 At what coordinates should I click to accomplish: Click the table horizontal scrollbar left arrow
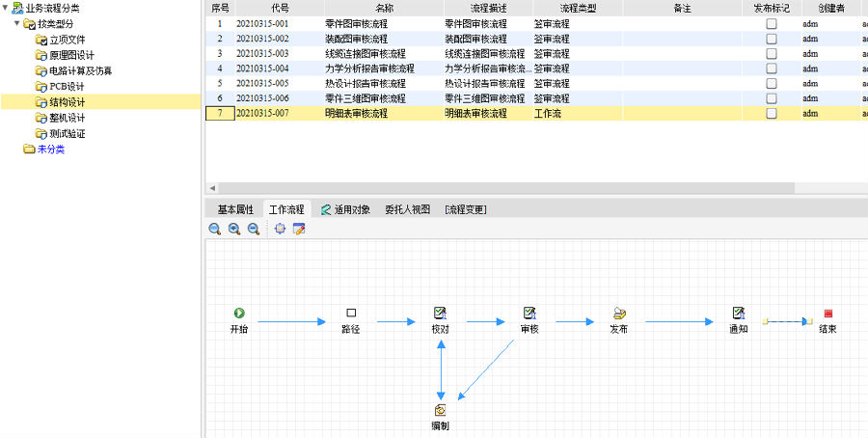pos(212,188)
